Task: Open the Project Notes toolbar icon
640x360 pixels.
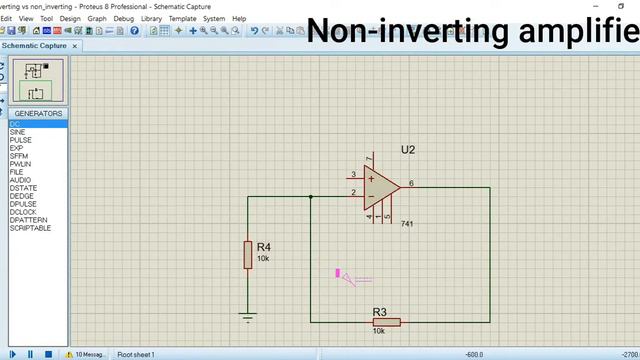Action: (120, 31)
